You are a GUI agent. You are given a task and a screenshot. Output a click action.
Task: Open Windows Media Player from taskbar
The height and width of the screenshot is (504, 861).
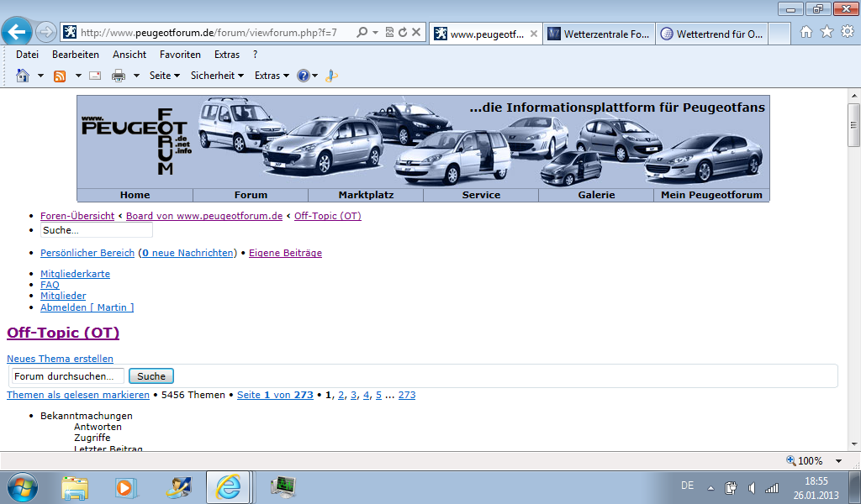(x=124, y=486)
